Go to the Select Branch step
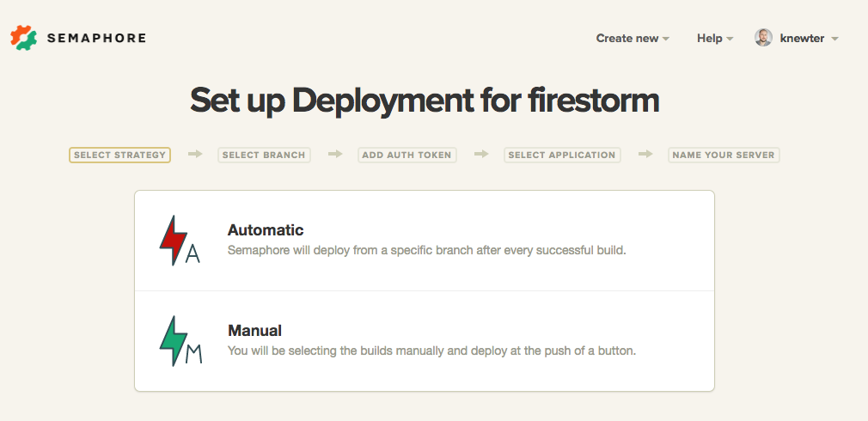Viewport: 868px width, 421px height. [264, 155]
